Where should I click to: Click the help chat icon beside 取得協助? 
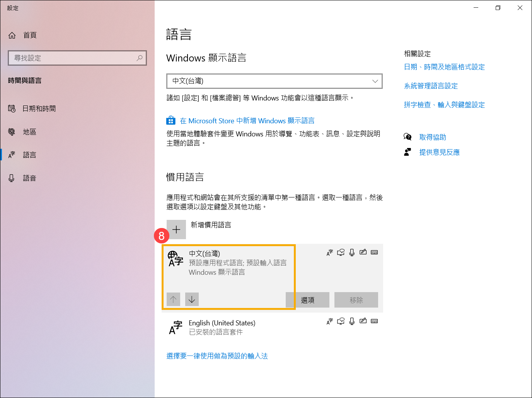[408, 137]
